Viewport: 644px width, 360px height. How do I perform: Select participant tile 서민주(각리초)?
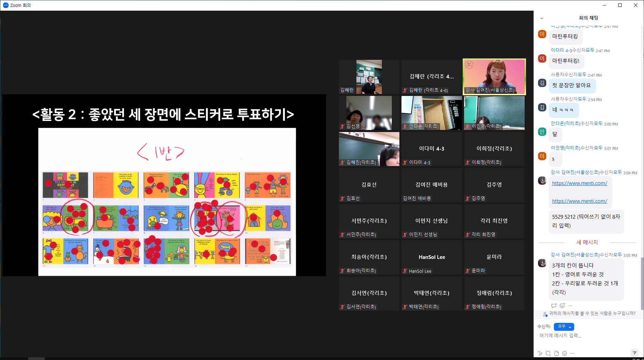point(369,221)
